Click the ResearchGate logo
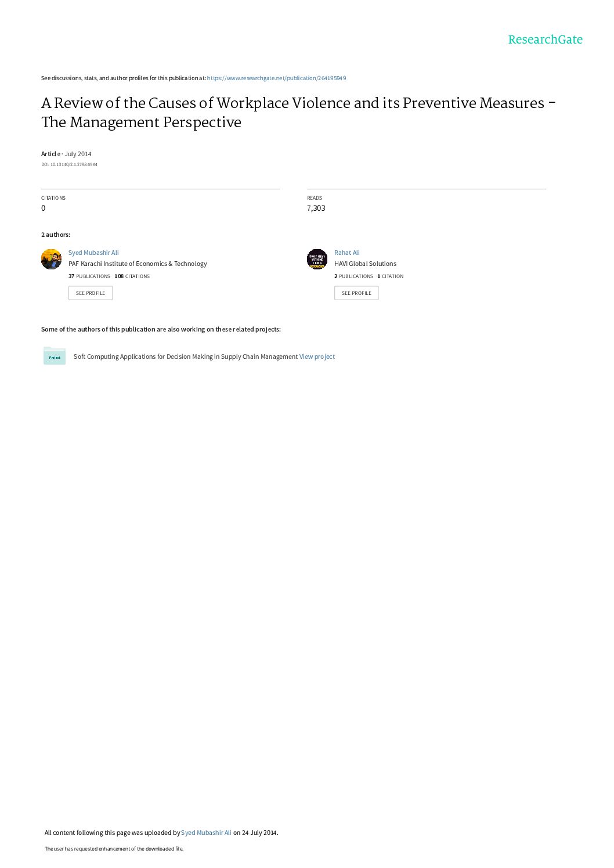 click(x=545, y=39)
